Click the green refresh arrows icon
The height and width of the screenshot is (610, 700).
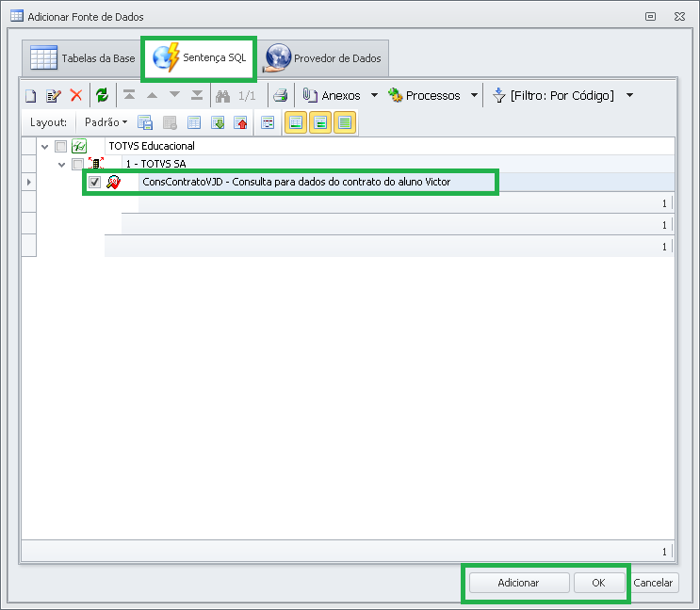(x=103, y=95)
